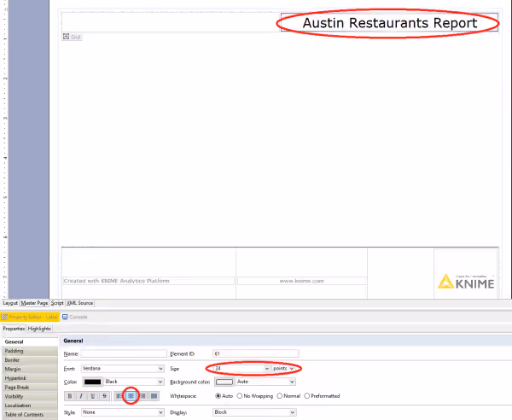
Task: Switch to the Master Page tab
Action: [x=34, y=303]
